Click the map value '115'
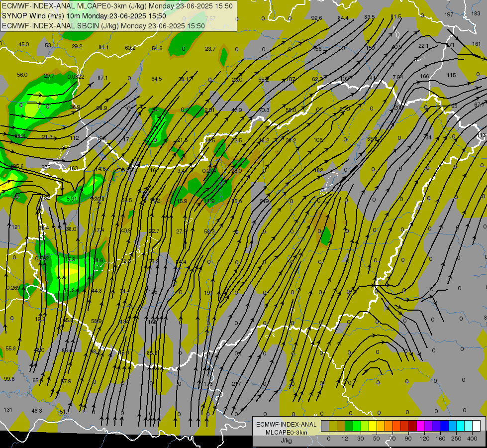This screenshot has width=487, height=448. pos(451,75)
